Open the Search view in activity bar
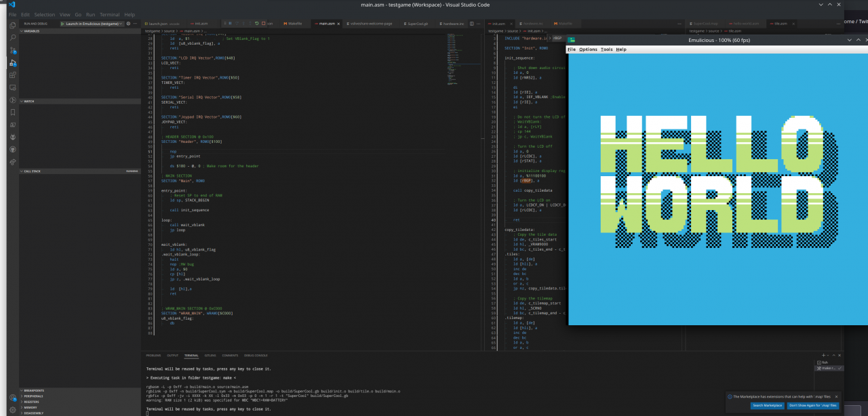This screenshot has width=868, height=416. pos(12,37)
